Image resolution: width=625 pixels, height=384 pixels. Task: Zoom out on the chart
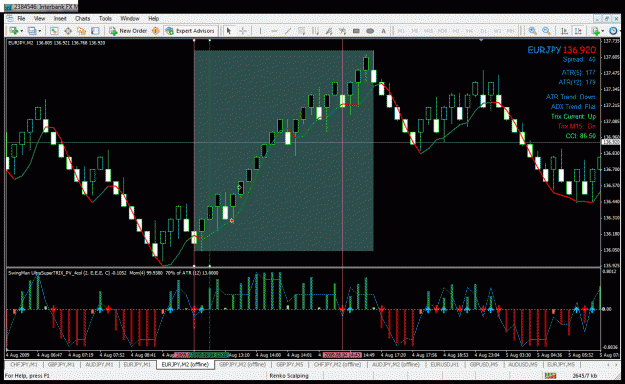(546, 31)
